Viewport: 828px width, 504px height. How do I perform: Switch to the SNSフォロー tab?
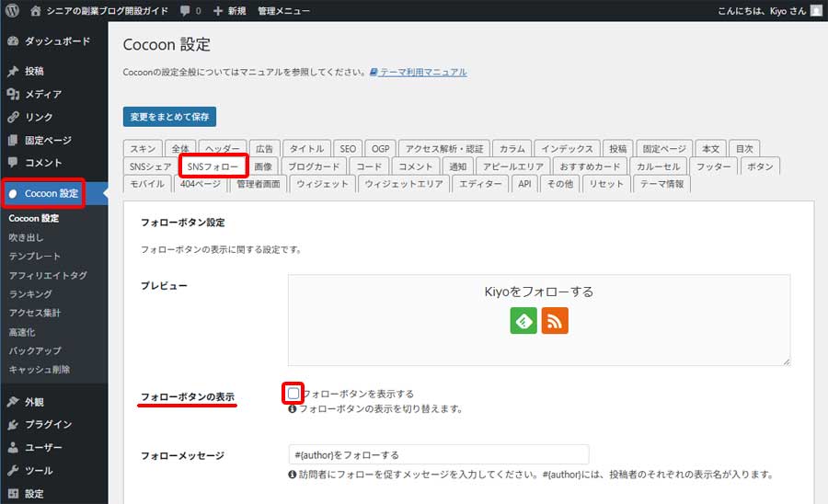tap(213, 166)
